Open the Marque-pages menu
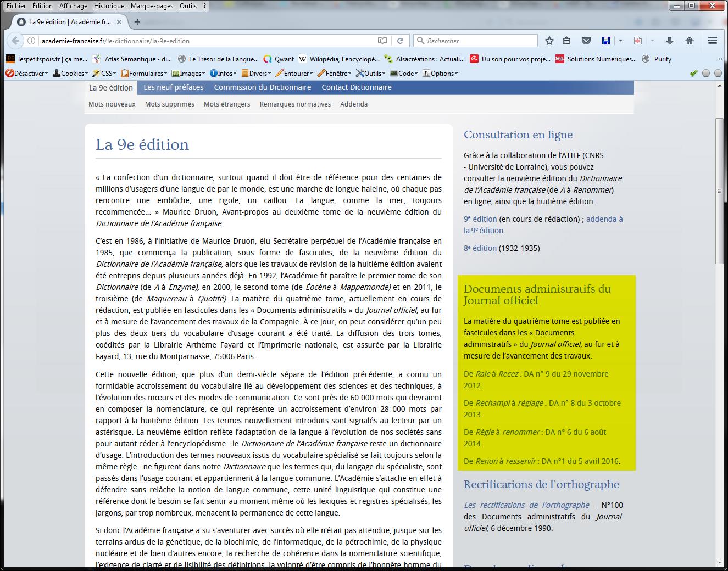This screenshot has width=728, height=571. (x=152, y=6)
